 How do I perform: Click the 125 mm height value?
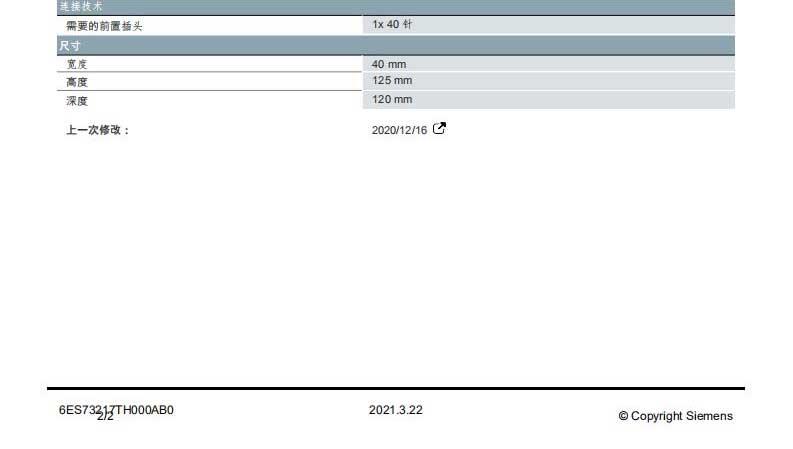(x=392, y=80)
